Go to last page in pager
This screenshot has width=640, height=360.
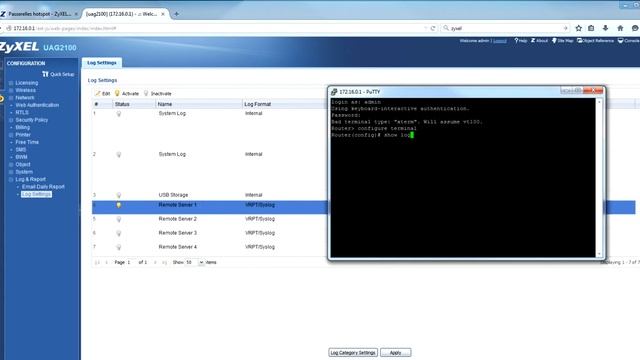tap(164, 262)
